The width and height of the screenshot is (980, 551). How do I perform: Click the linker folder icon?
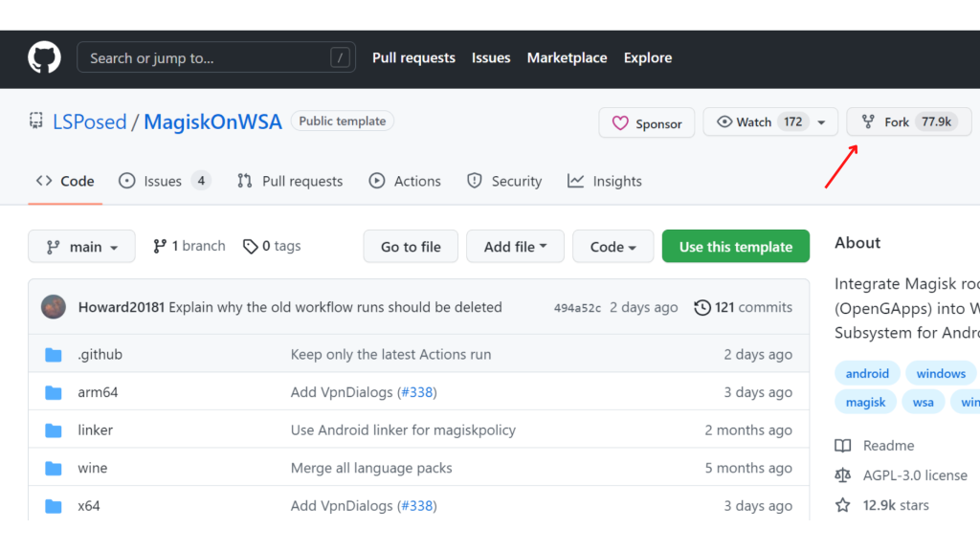point(54,430)
